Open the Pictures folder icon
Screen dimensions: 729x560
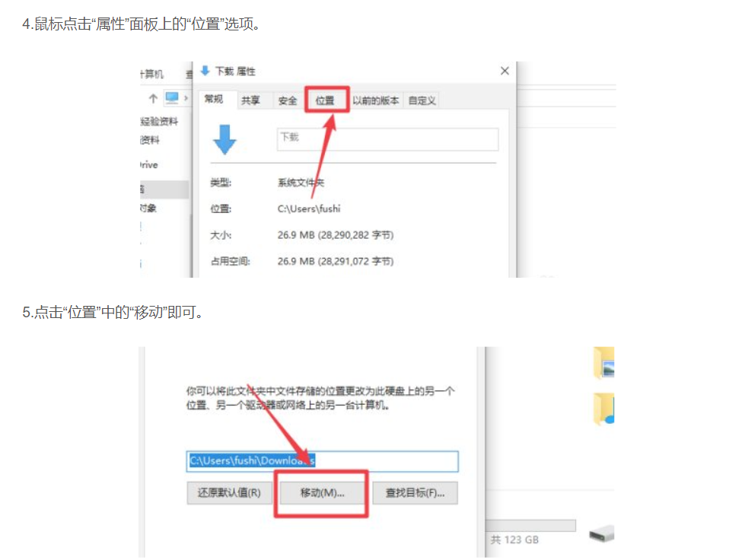[x=604, y=363]
